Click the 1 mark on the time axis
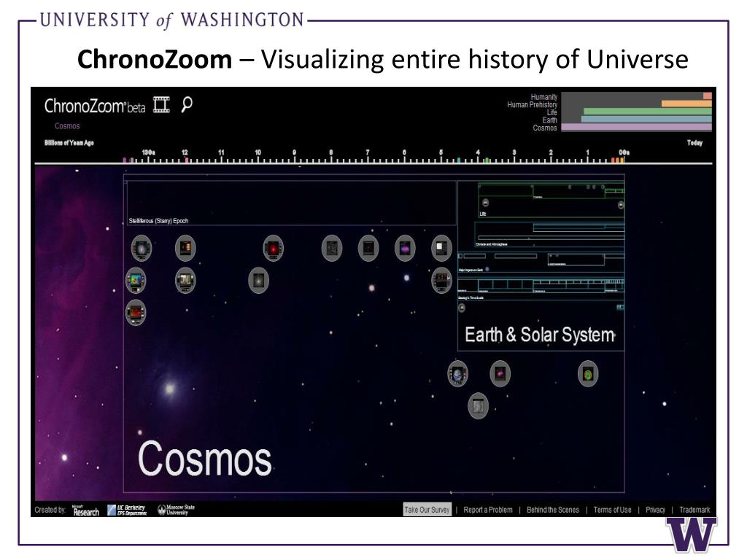This screenshot has width=747, height=560. click(587, 153)
